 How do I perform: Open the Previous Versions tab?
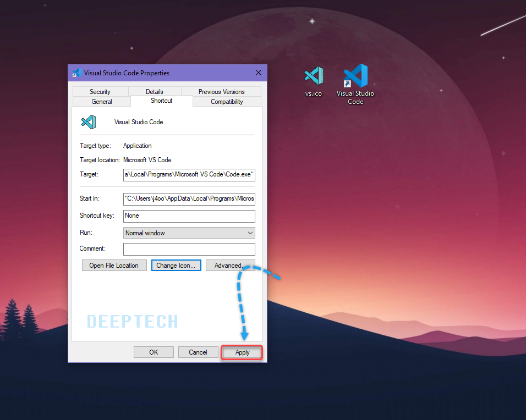[221, 91]
